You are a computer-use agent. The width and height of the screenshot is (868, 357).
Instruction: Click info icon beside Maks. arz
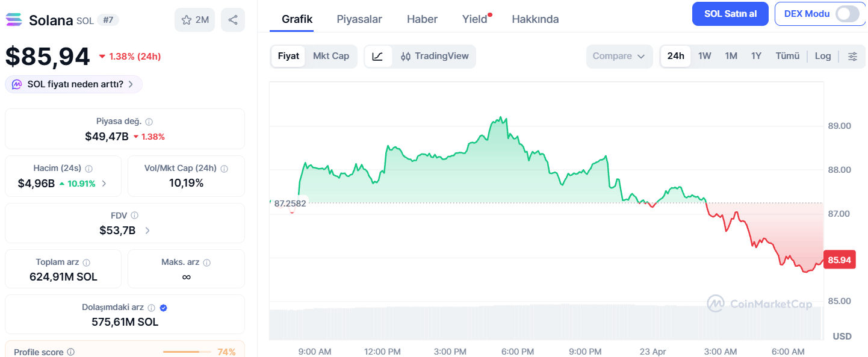206,262
